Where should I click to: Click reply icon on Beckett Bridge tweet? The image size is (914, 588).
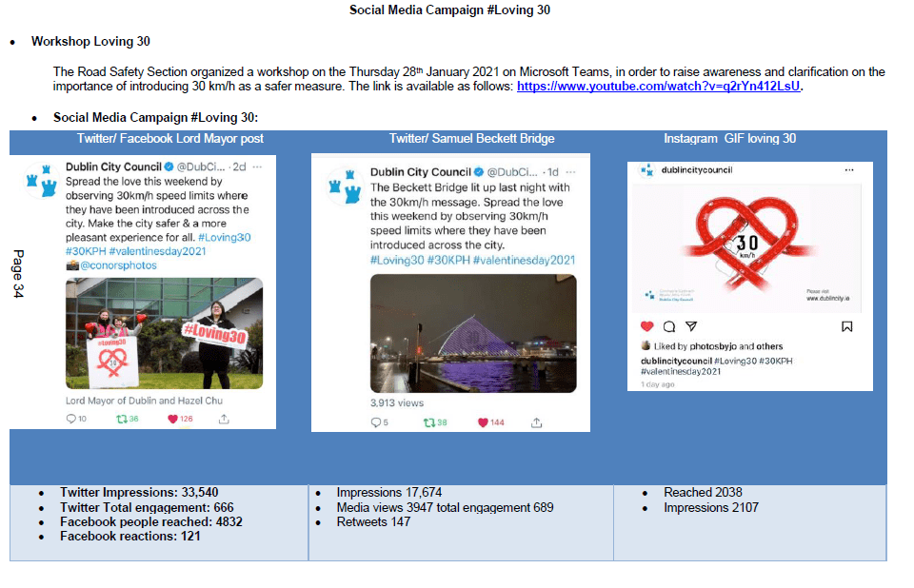pos(375,422)
